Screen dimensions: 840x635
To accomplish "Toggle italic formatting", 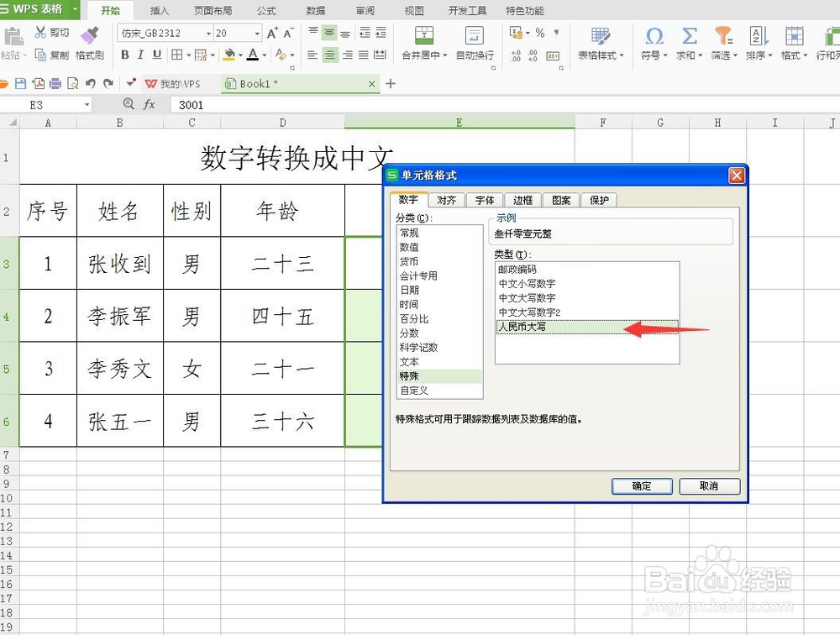I will point(139,54).
